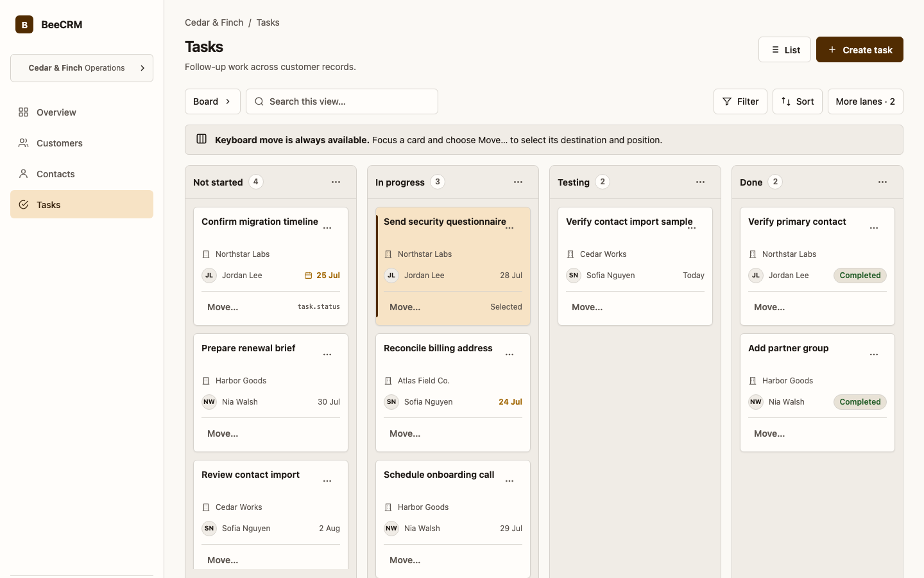Click the NW avatar on Prepare renewal brief

pos(209,402)
